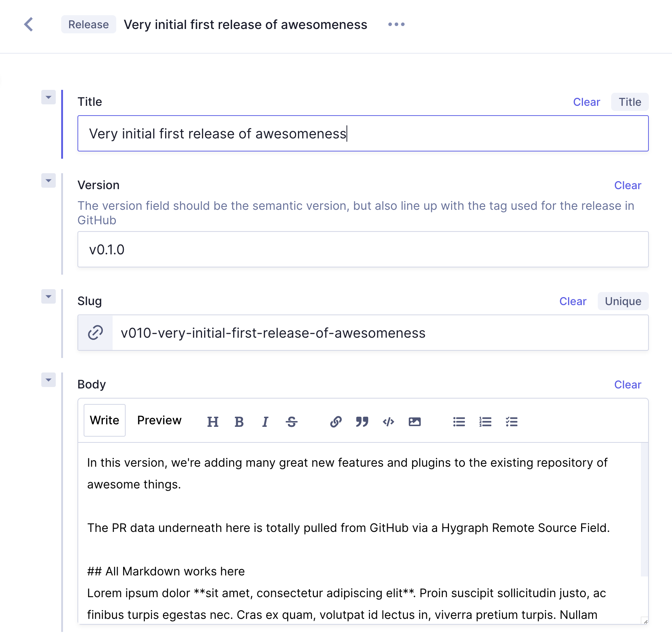
Task: Apply Bold formatting in the Body editor
Action: [x=239, y=421]
